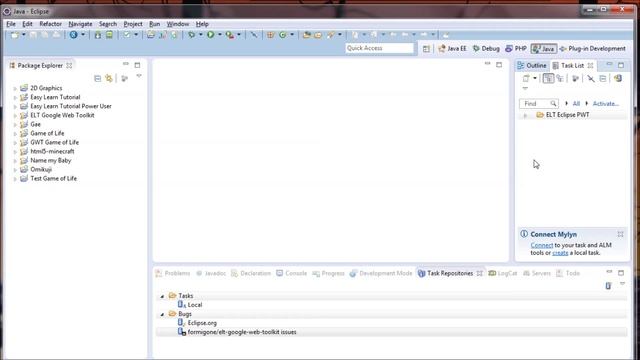Collapse the Tasks node in Task Repositories

[162, 296]
